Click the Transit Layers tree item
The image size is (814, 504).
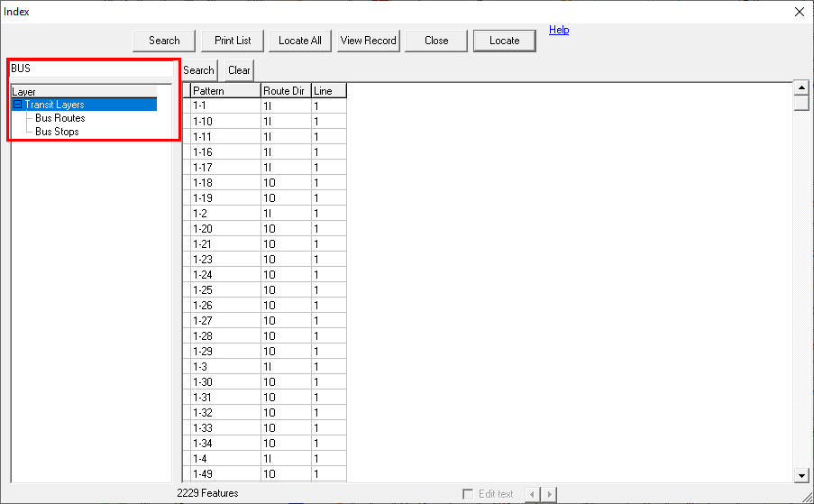pyautogui.click(x=54, y=105)
